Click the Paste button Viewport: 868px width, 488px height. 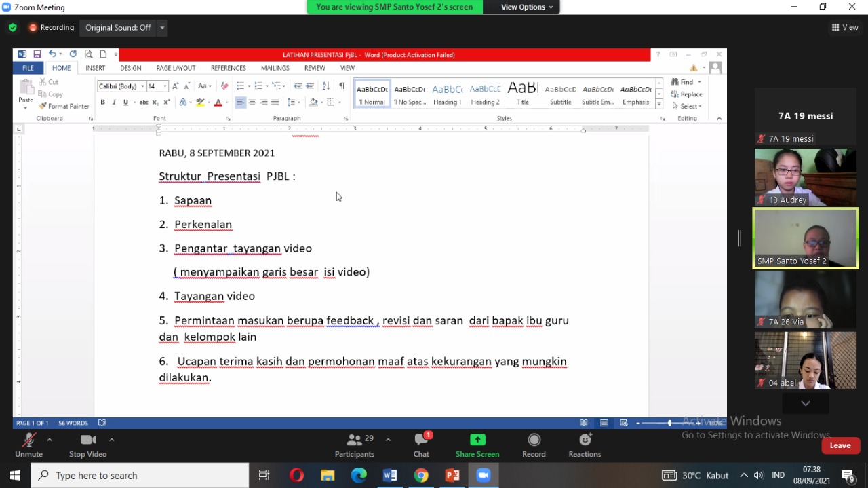(26, 94)
